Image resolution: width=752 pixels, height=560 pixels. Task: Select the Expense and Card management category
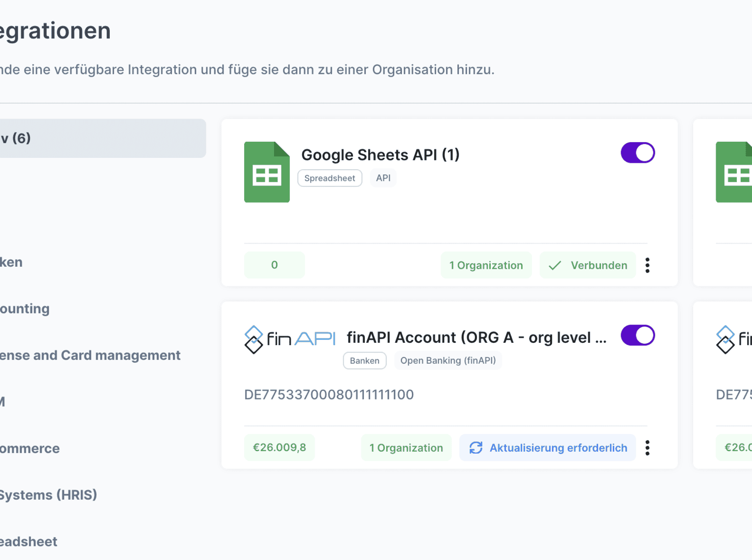click(x=90, y=355)
